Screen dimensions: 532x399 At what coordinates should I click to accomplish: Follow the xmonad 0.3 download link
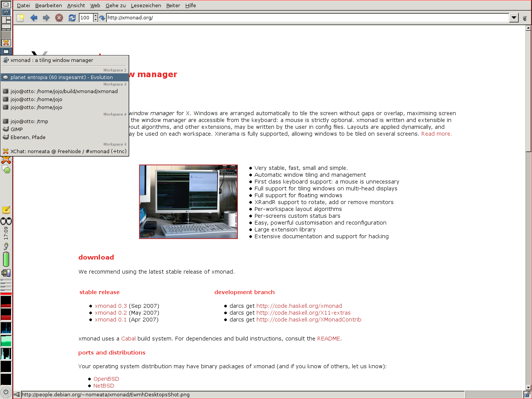[111, 306]
